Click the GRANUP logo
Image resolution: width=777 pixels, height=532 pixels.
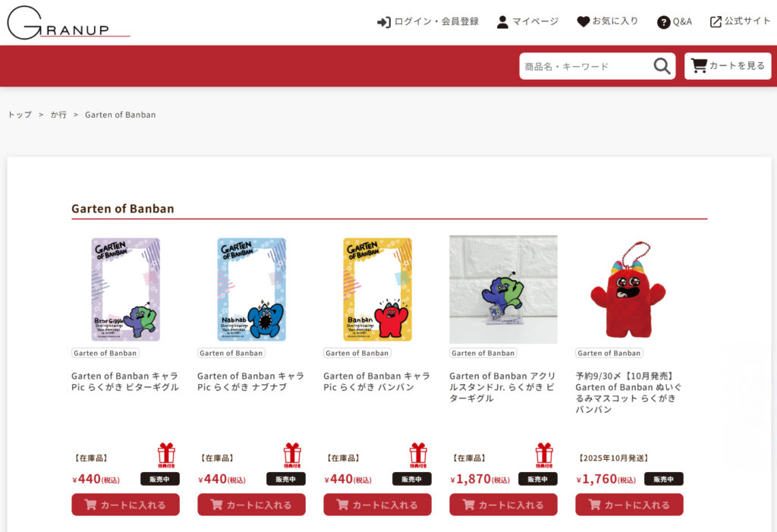pos(68,23)
